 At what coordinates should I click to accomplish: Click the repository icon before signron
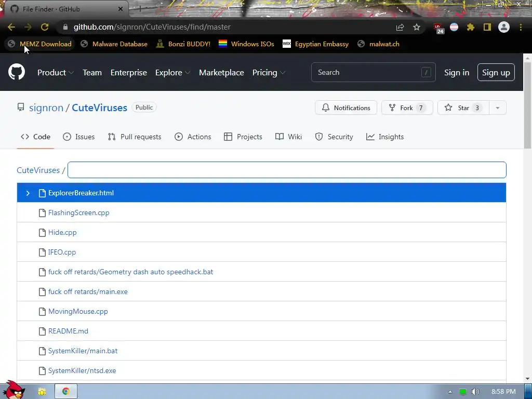click(x=21, y=108)
